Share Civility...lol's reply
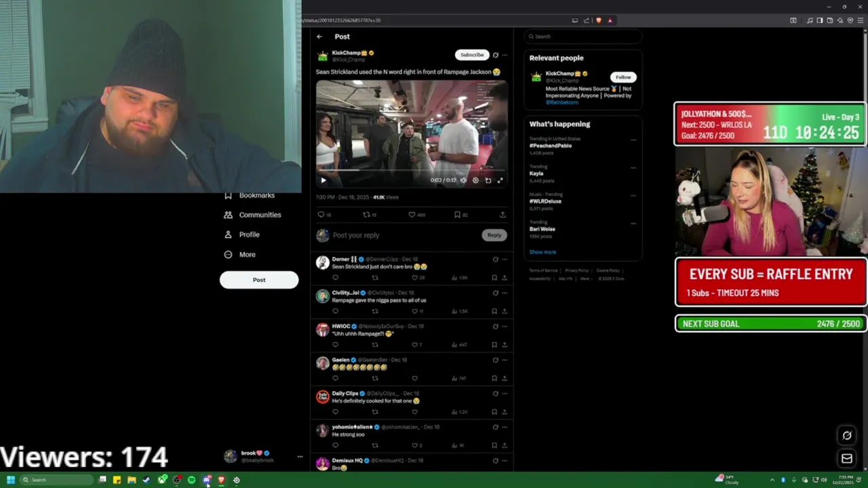The height and width of the screenshot is (488, 868). click(x=505, y=311)
